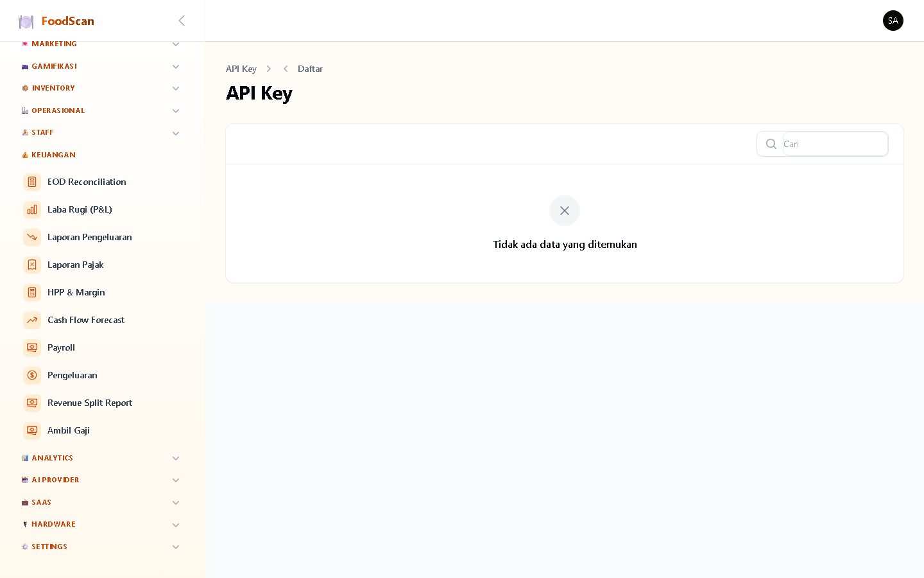Click the INVENTORY section header
Image resolution: width=924 pixels, height=578 pixels.
tap(53, 88)
